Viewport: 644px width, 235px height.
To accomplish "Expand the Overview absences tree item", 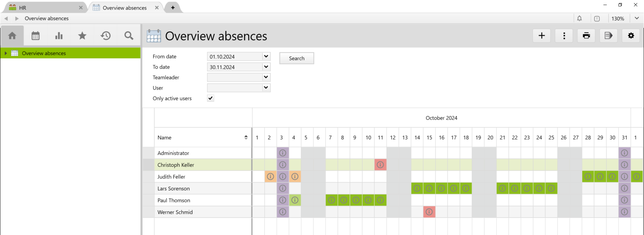I will coord(6,53).
